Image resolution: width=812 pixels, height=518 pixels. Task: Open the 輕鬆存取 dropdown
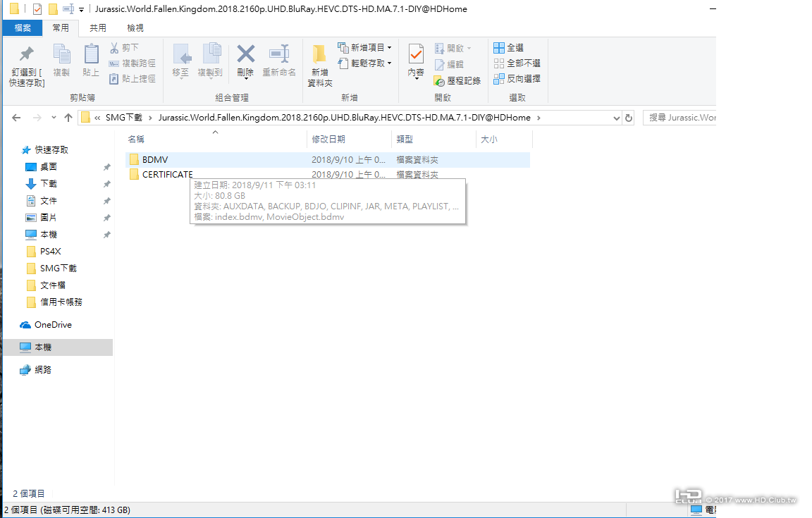(364, 63)
